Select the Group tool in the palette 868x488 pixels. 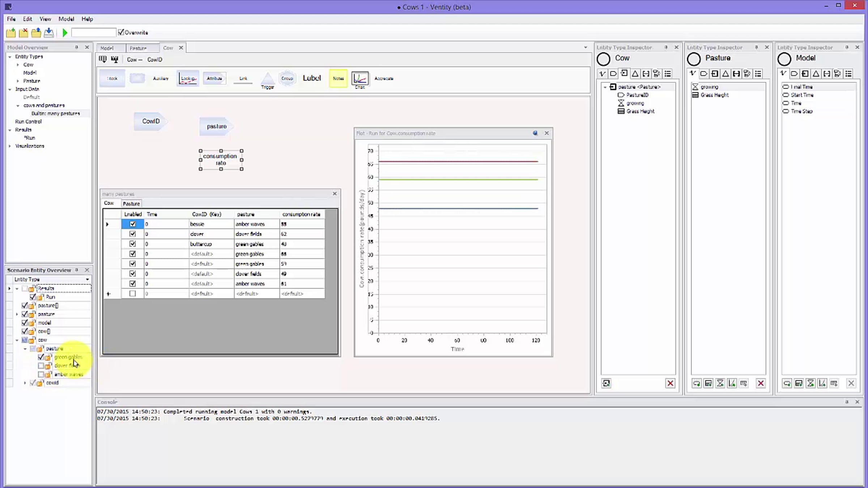(287, 78)
